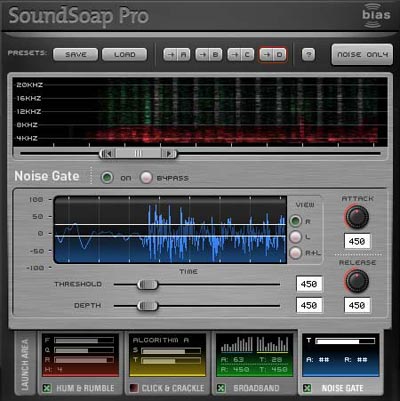Viewport: 400px width, 401px height.
Task: Click the LAUNCH AREA label
Action: (x=25, y=364)
